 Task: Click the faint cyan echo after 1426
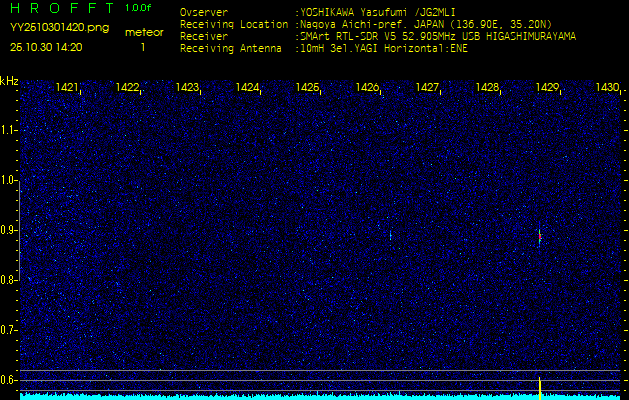tap(390, 235)
